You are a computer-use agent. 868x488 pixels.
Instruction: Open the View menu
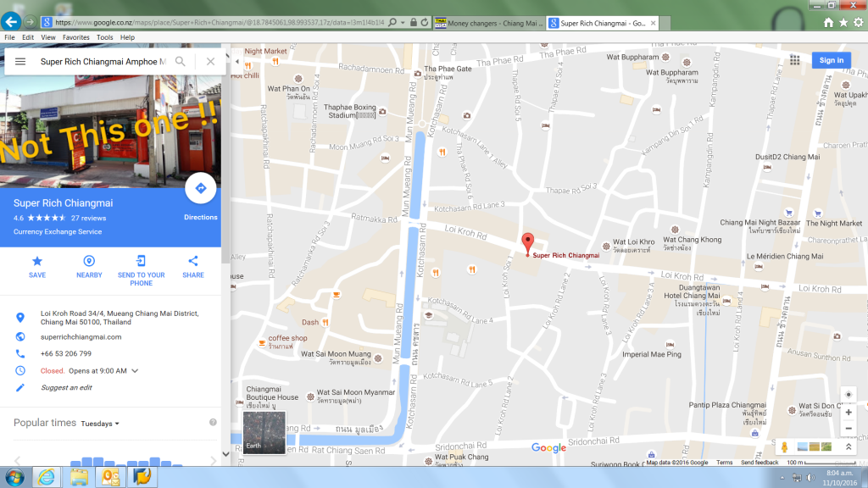coord(48,37)
